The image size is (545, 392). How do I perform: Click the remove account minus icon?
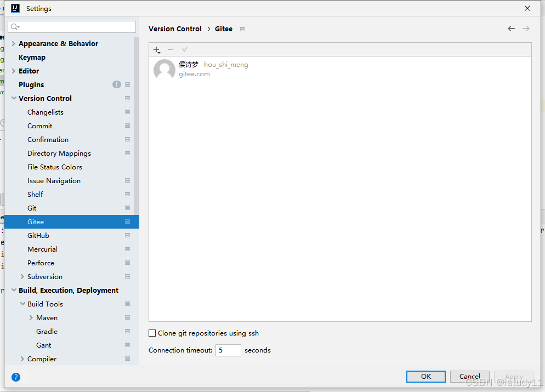coord(171,50)
